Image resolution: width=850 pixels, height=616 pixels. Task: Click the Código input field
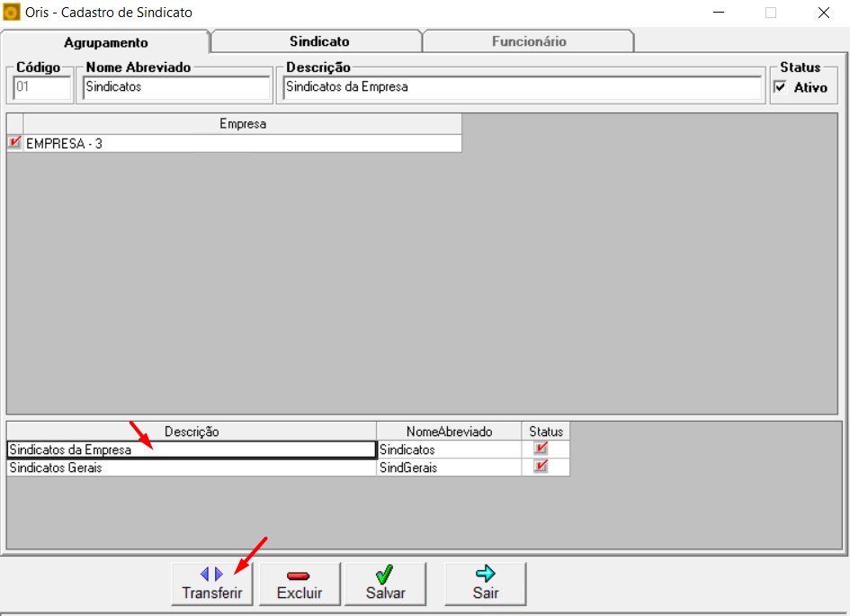click(x=41, y=86)
